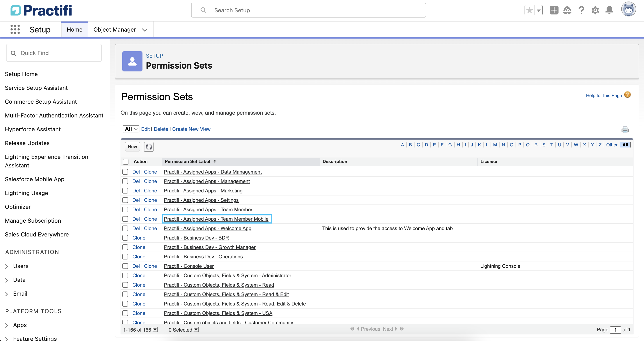Click the orange help question icon
This screenshot has width=644, height=341.
tap(627, 95)
